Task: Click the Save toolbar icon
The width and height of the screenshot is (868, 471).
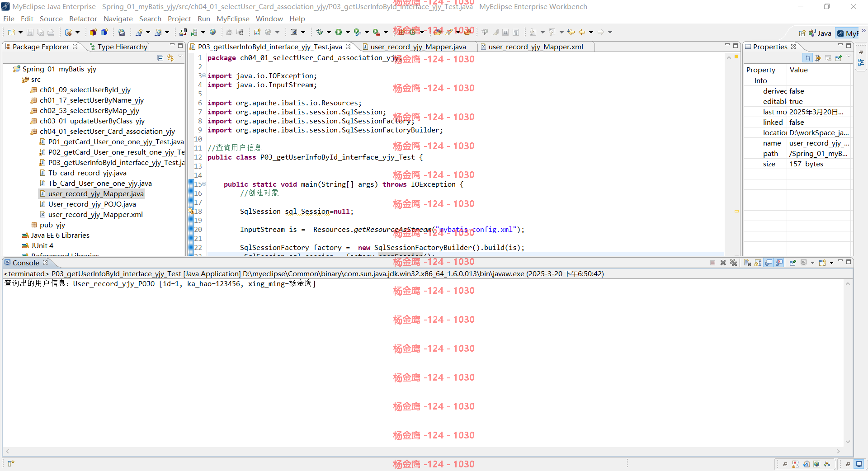Action: pyautogui.click(x=30, y=32)
